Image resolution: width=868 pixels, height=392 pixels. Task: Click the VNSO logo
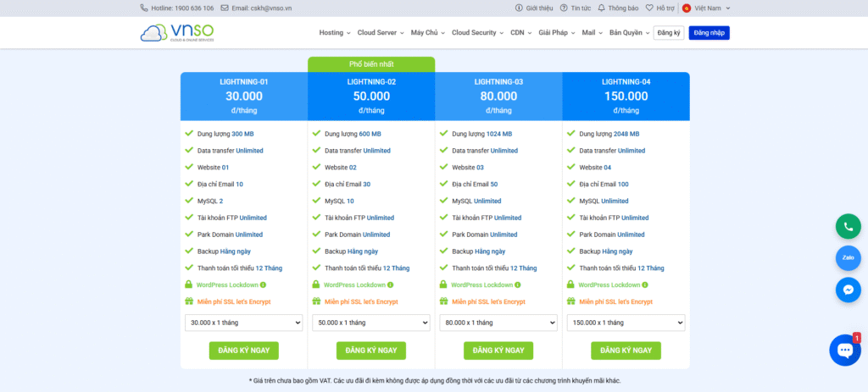[x=177, y=32]
